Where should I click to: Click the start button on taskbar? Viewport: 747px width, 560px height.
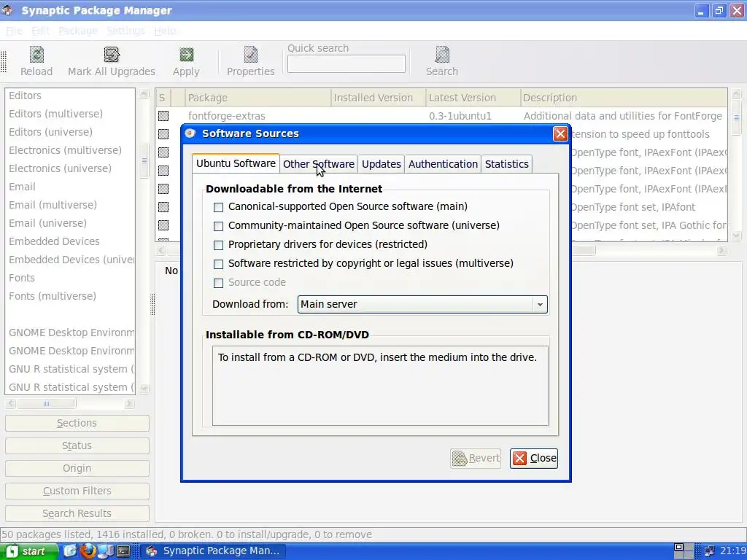point(28,551)
